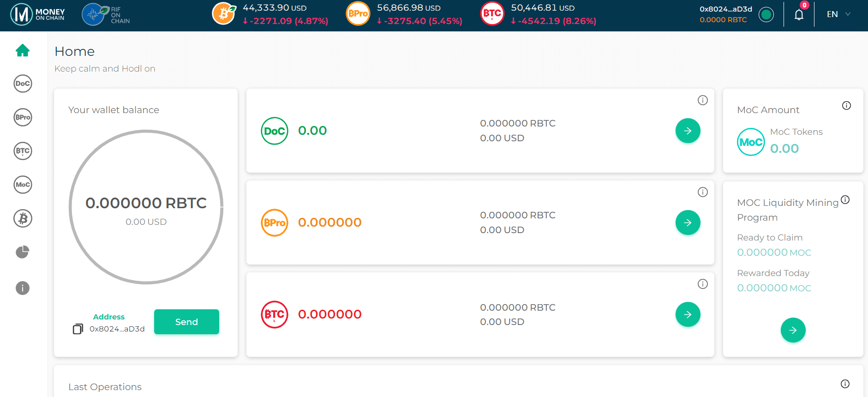This screenshot has width=868, height=397.
Task: Click the -4542.19 (8.26%) price change
Action: (x=553, y=21)
